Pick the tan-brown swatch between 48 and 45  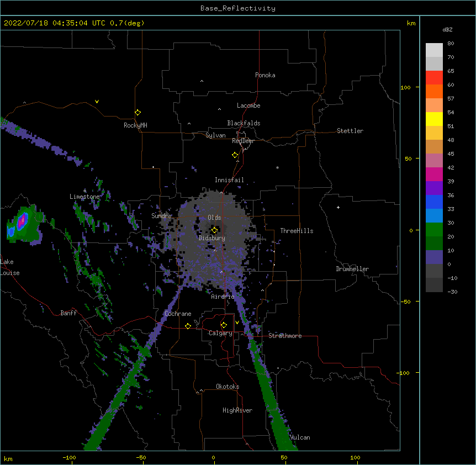pos(434,146)
